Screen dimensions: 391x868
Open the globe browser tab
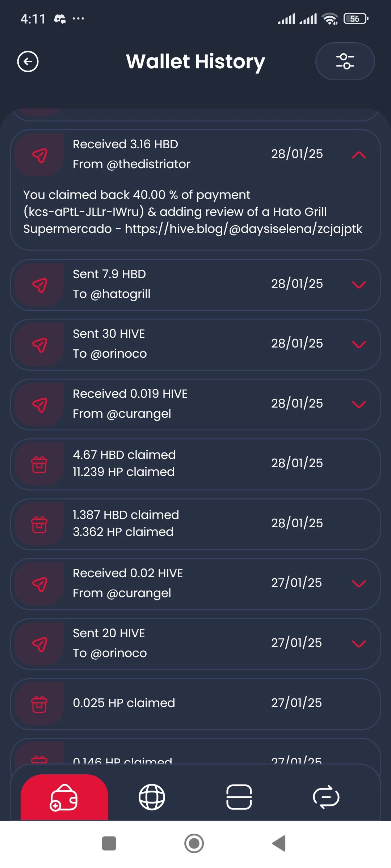click(x=152, y=797)
